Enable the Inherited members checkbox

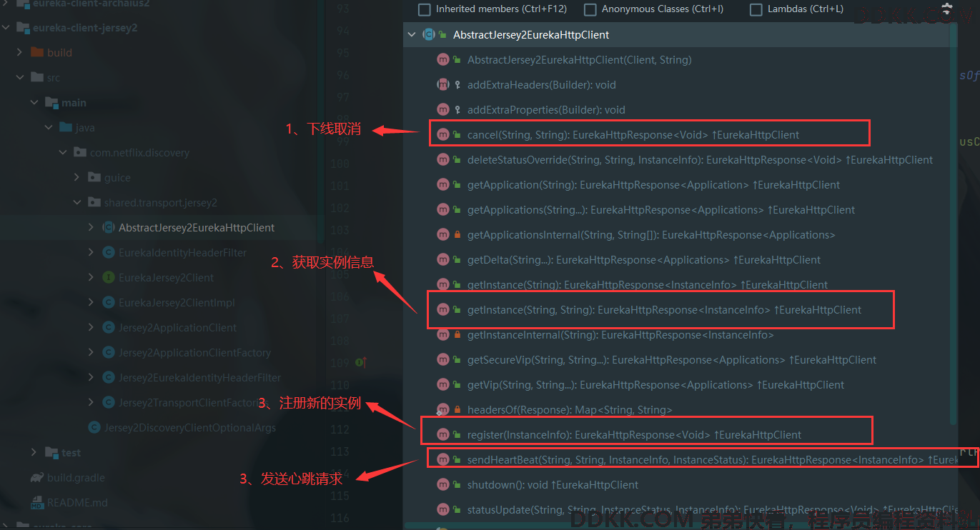click(425, 9)
